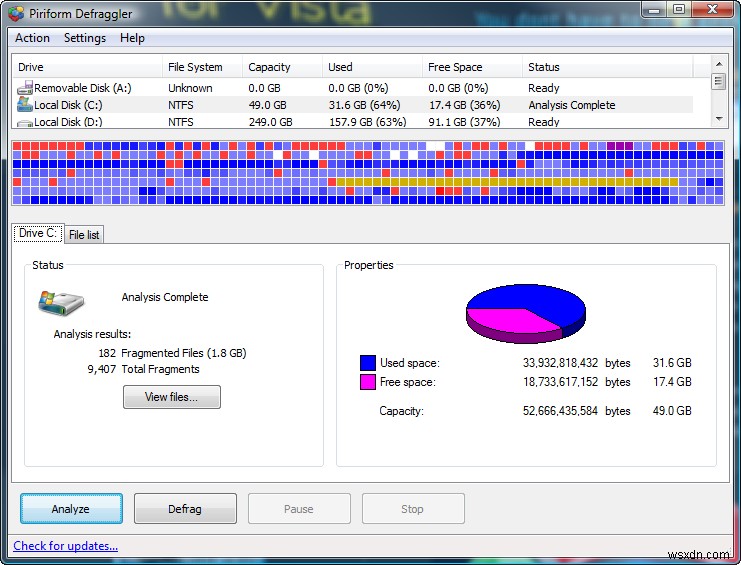Click the yellow block strip in the drive map
This screenshot has height=565, width=741.
pos(507,182)
